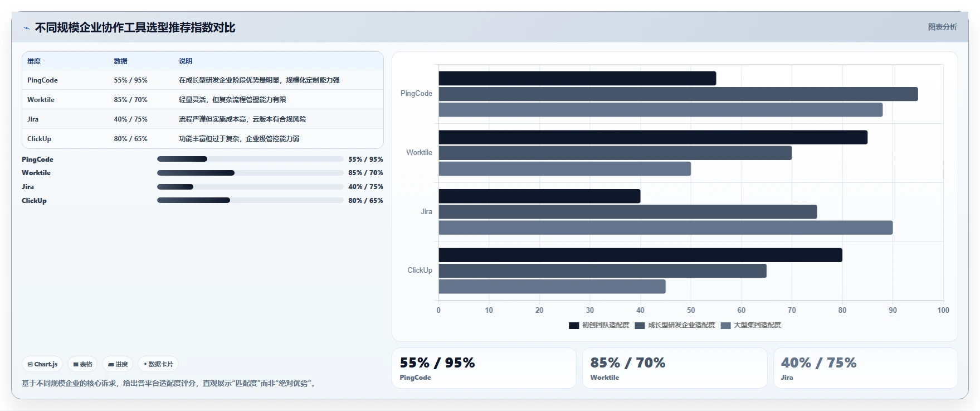Click the Jira bar ending at 90 in the chart
This screenshot has height=411, width=980.
point(666,228)
